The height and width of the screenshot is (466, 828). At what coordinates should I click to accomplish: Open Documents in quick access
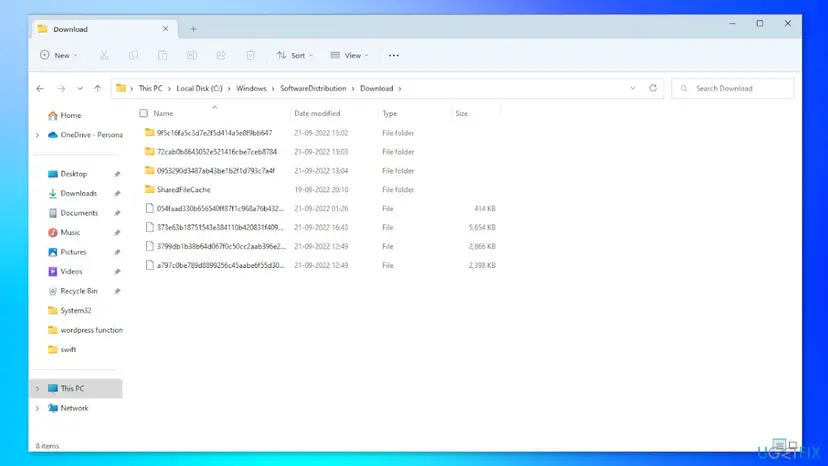point(73,213)
